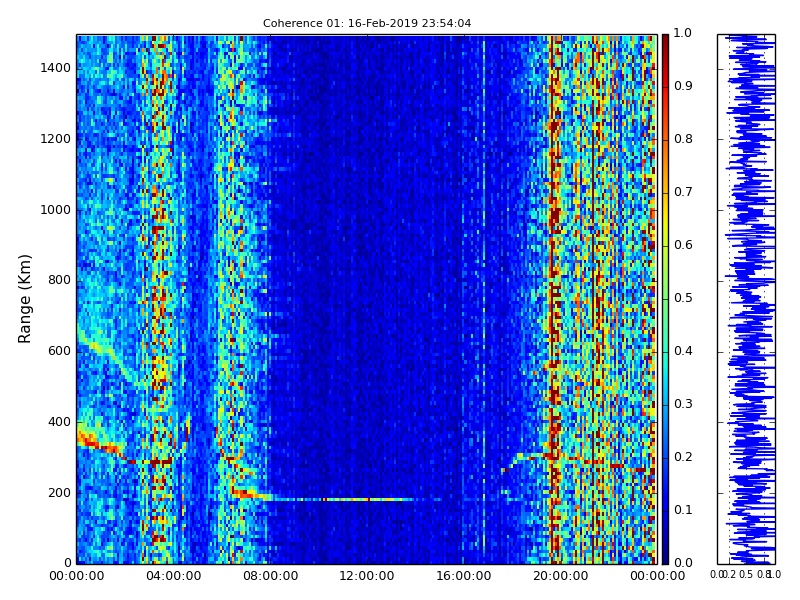The height and width of the screenshot is (600, 800).
Task: Click the 200 range tick label
Action: pyautogui.click(x=59, y=493)
